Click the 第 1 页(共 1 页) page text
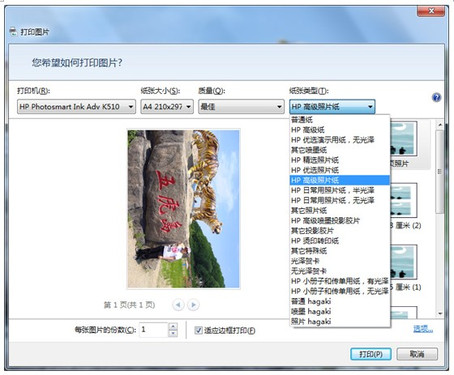Screen dimensions: 454x375 [x=129, y=305]
